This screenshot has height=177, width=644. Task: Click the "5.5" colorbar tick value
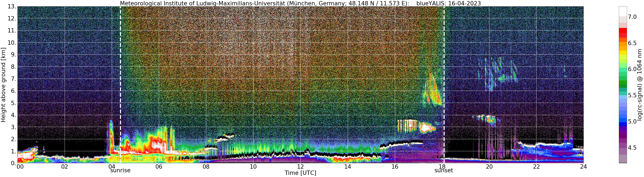click(632, 95)
